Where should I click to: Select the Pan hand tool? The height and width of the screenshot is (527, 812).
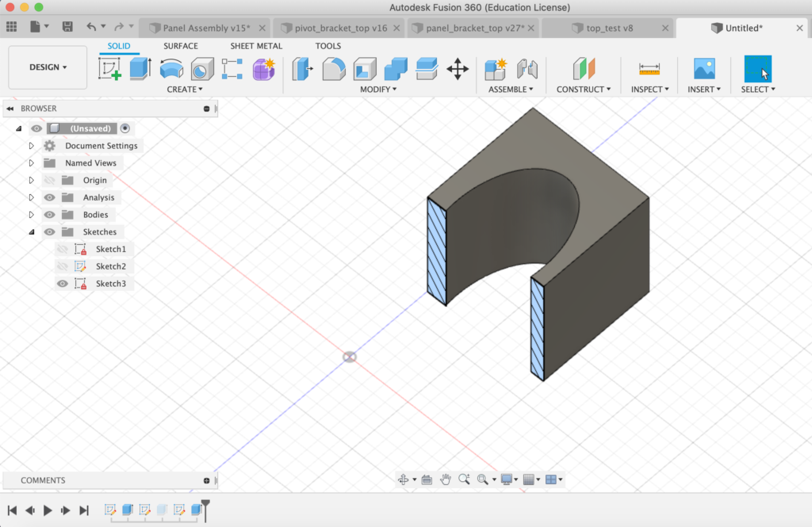point(446,479)
